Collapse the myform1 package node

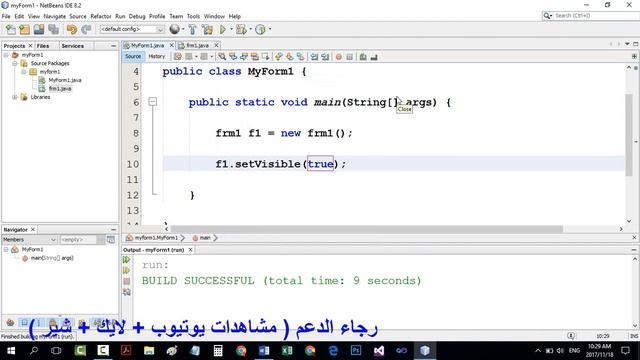24,71
